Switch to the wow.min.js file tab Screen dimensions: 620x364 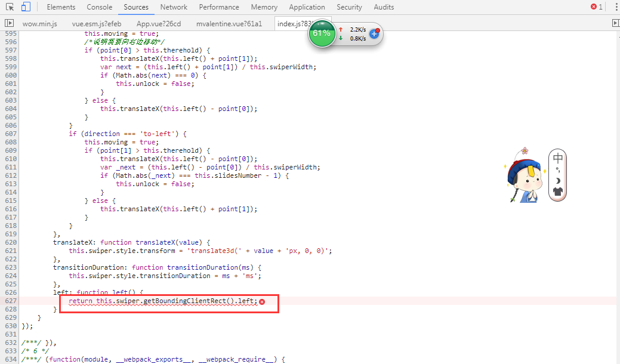coord(39,24)
